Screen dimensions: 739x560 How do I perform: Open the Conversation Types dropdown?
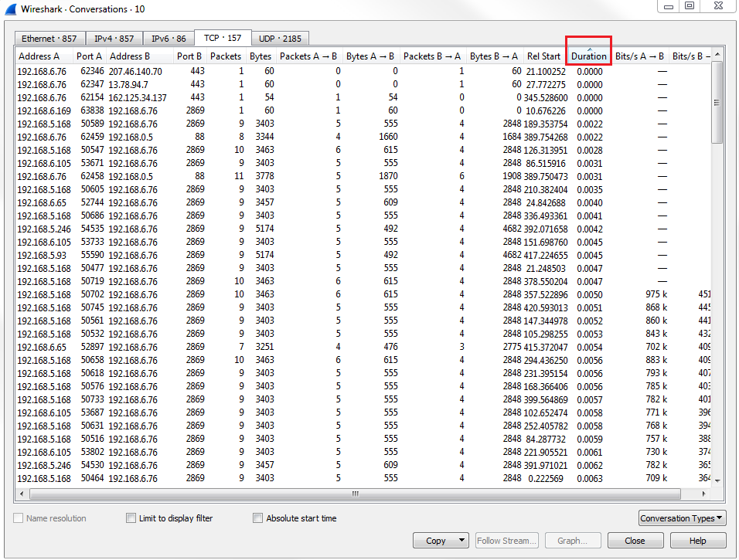point(682,518)
